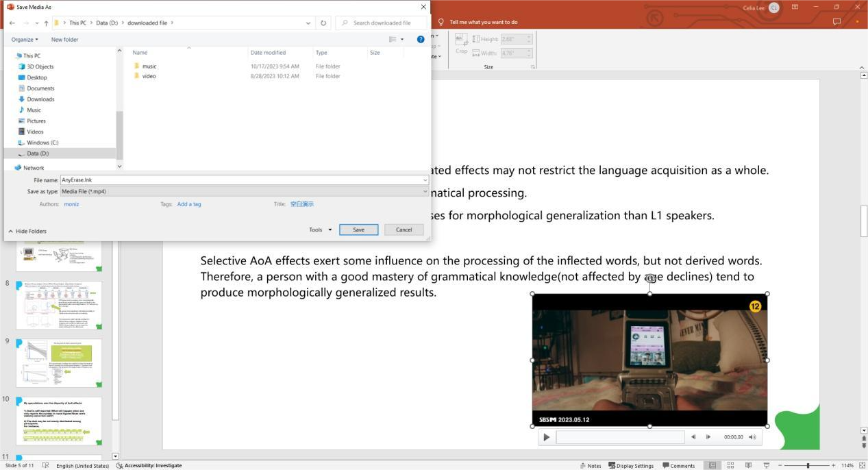The image size is (868, 470).
Task: Mute the video using the speaker icon
Action: [752, 436]
